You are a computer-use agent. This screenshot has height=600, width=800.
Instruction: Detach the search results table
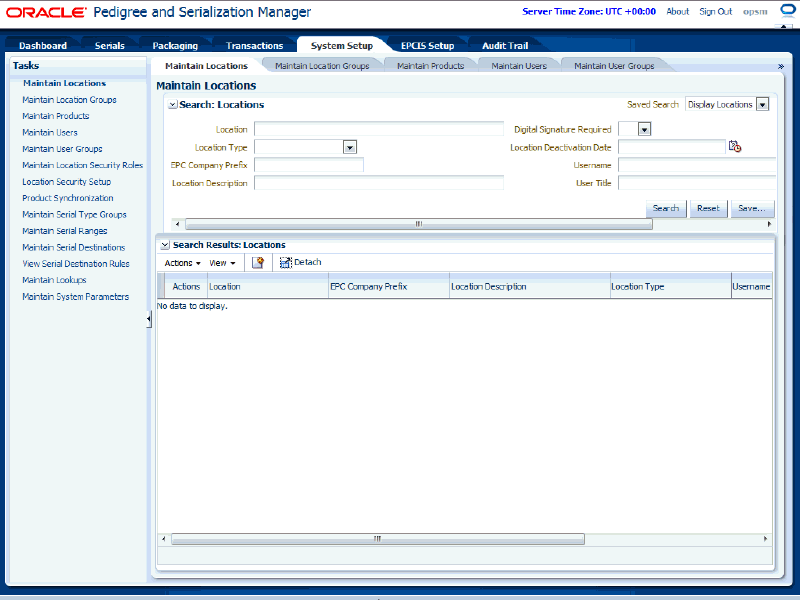click(301, 262)
